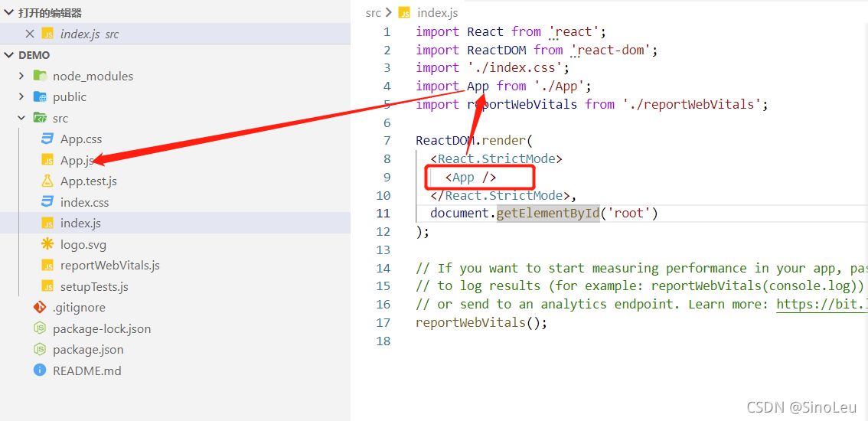The width and height of the screenshot is (868, 421).
Task: Click the package-lock.json node icon
Action: pos(39,328)
